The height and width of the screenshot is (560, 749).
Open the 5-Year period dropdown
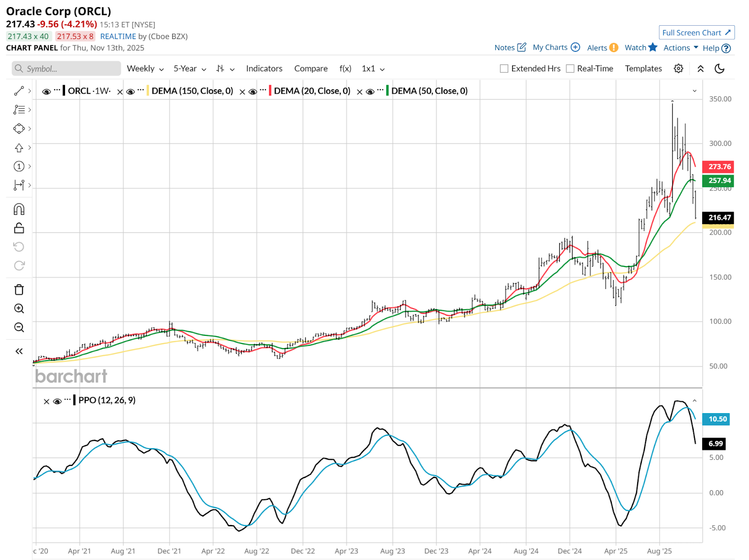tap(190, 69)
